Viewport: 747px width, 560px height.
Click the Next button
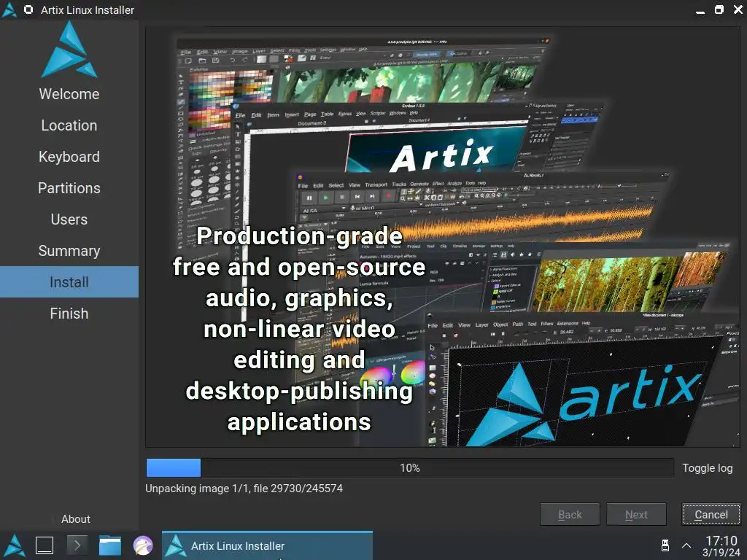[636, 514]
